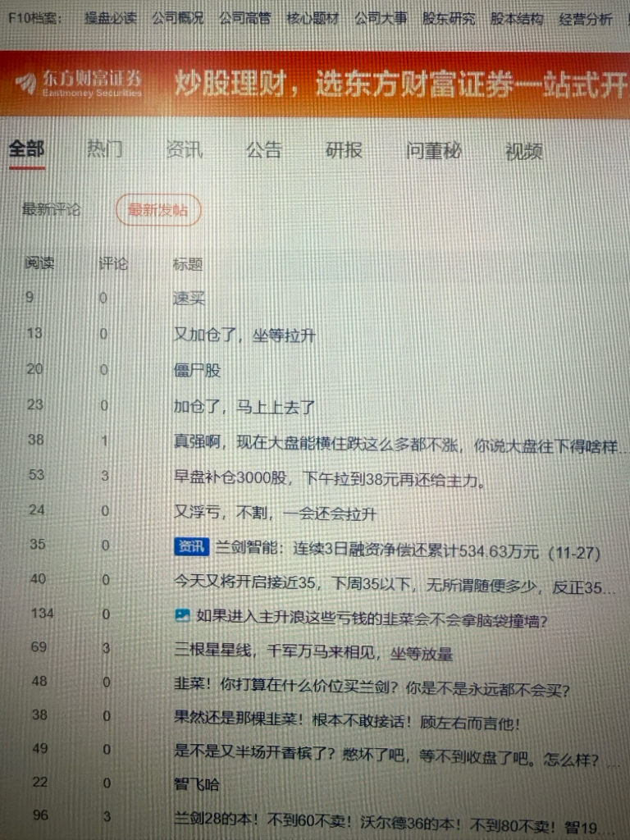Switch to the 视频 tab
Screen dimensions: 630x840
point(523,152)
